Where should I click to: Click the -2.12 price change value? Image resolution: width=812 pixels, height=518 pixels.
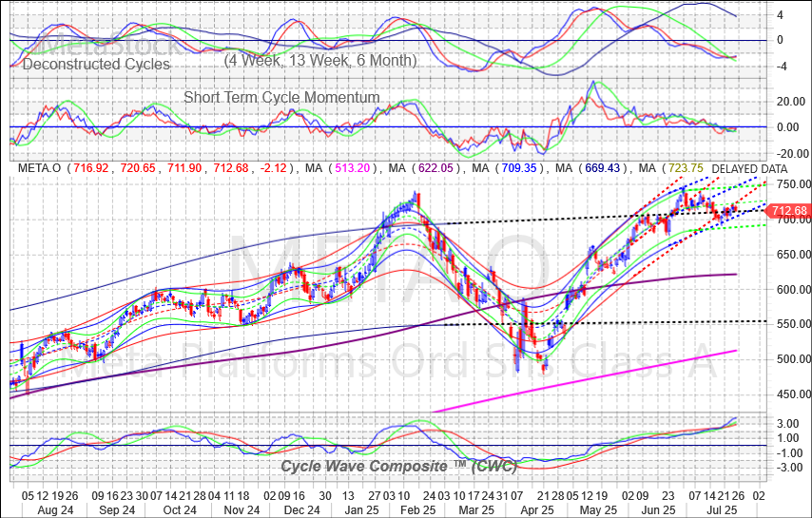[x=275, y=168]
